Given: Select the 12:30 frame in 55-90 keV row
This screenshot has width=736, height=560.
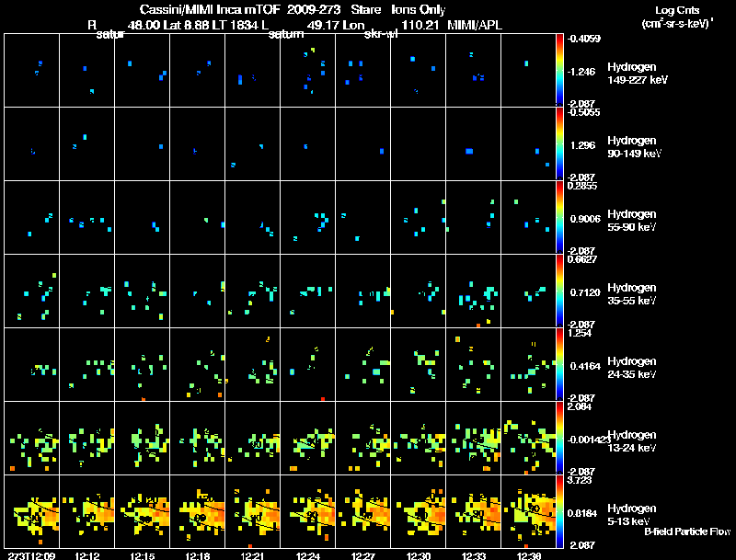Looking at the screenshot, I should click(x=419, y=217).
